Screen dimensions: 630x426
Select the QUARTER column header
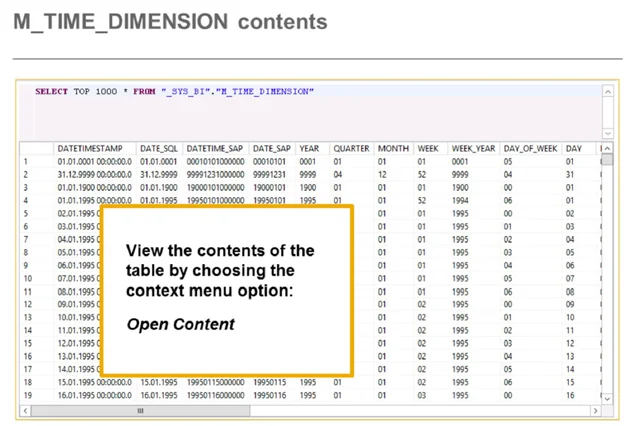(351, 148)
